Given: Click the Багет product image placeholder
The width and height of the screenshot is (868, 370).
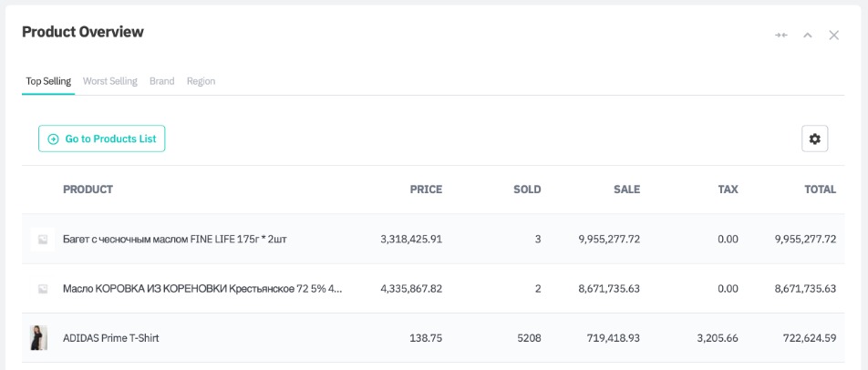Looking at the screenshot, I should 42,239.
